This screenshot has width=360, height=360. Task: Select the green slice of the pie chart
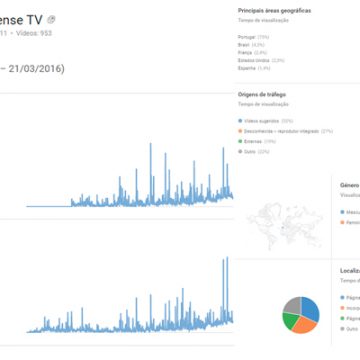tap(290, 320)
